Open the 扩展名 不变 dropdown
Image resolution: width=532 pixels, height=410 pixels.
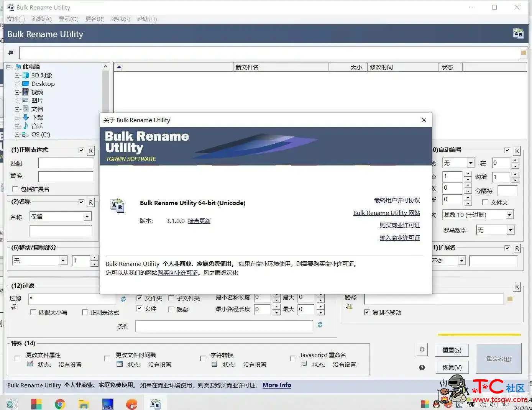461,261
